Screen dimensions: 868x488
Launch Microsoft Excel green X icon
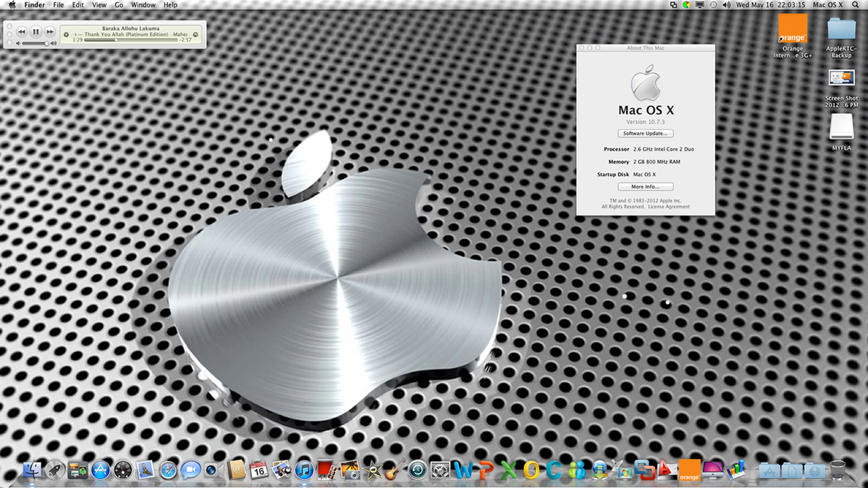coord(509,469)
